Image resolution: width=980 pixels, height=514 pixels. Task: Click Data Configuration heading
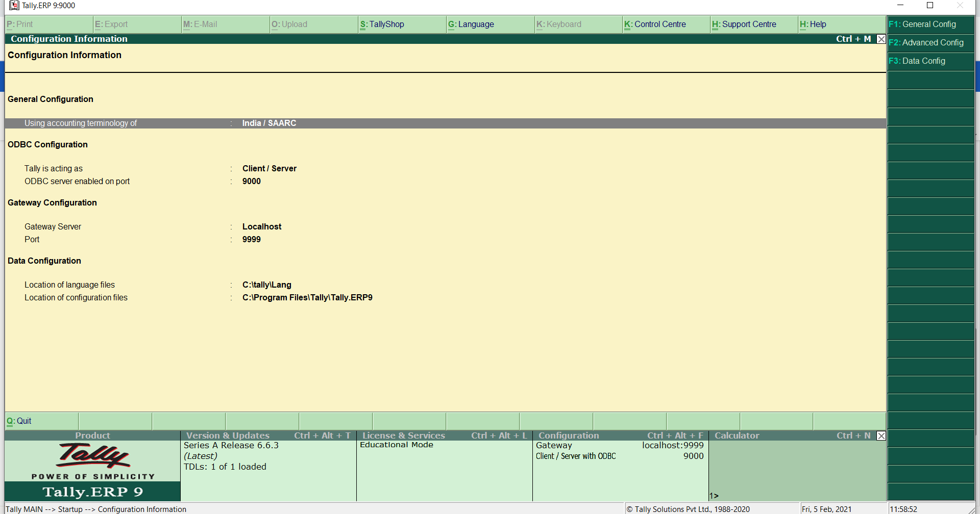(x=44, y=261)
